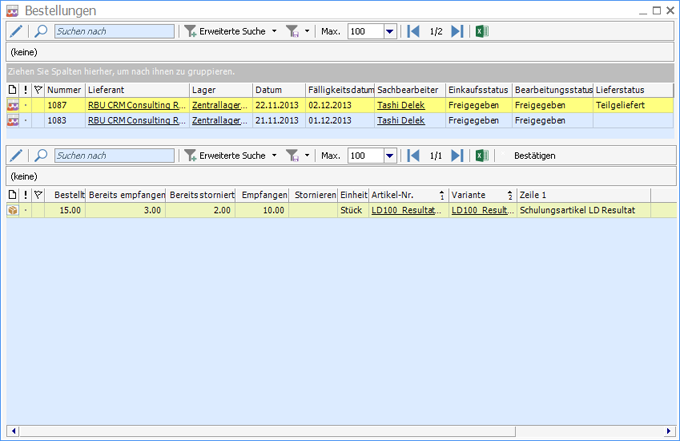Click the saved filter icon in upper toolbar
Screen dimensions: 680x441
293,31
